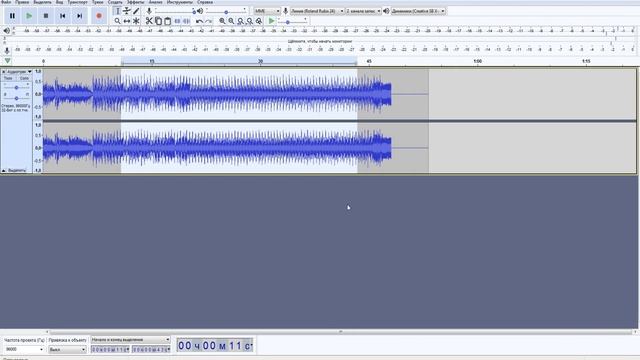This screenshot has width=640, height=360.
Task: Cut the selection with scissors icon
Action: coord(149,21)
